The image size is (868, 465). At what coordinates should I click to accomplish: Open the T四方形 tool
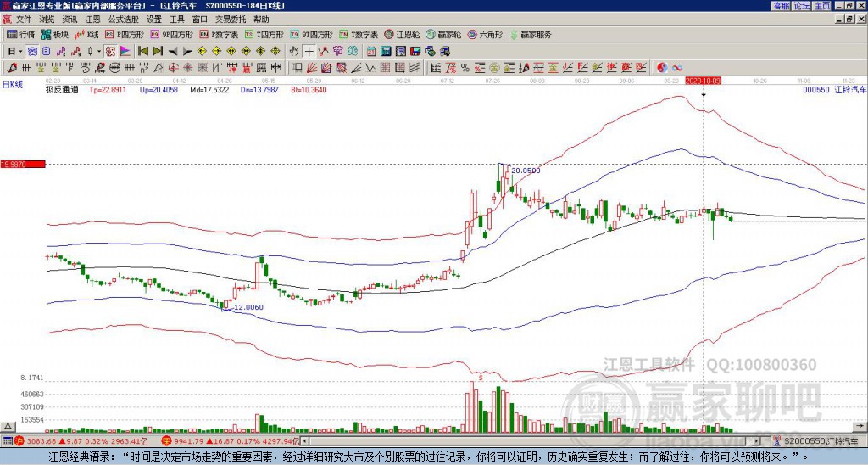pyautogui.click(x=264, y=34)
